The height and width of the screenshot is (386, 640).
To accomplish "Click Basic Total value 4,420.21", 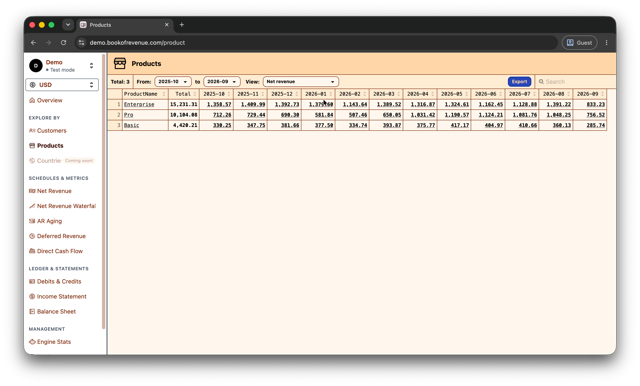I will [185, 125].
